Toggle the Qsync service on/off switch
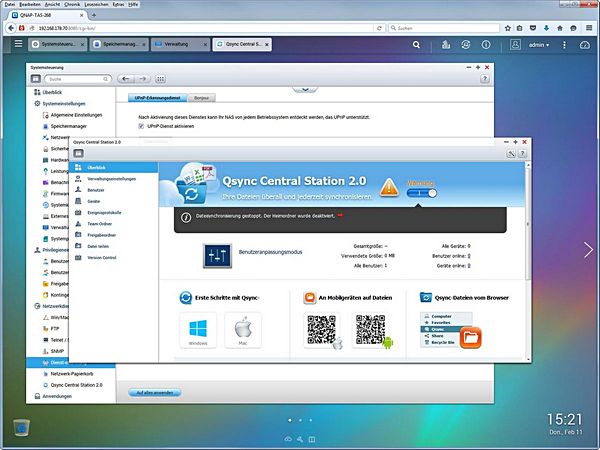 [x=422, y=193]
